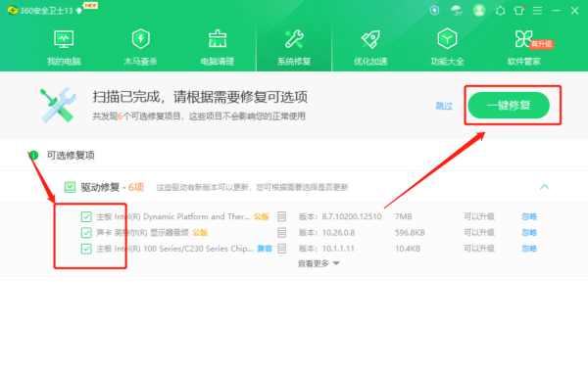
Task: Click the upgrade arrow next to 360安全卫士13
Action: tap(79, 11)
